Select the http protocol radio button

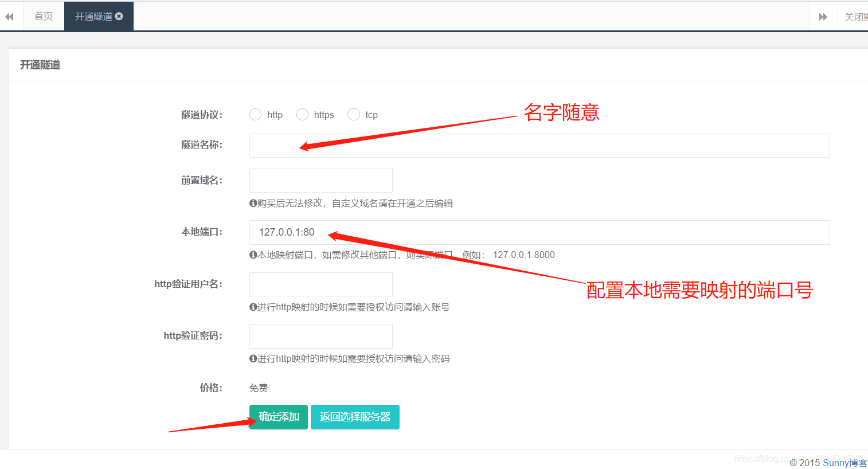point(256,115)
